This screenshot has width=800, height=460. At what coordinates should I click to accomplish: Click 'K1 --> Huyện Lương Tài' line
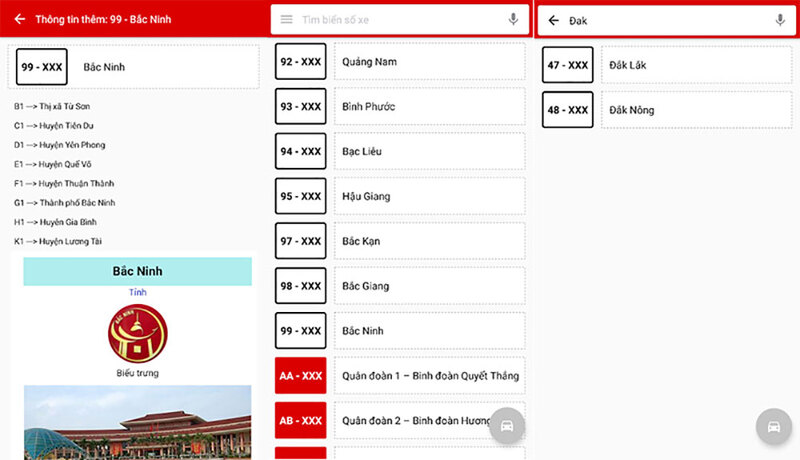58,241
